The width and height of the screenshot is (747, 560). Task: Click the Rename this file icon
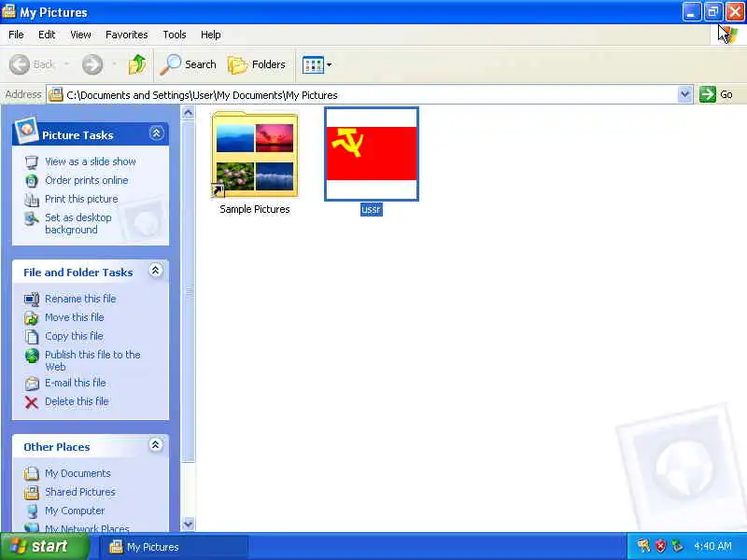pos(32,299)
